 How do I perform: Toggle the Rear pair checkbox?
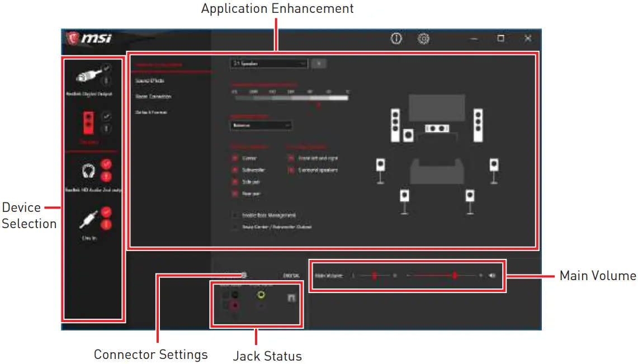tap(235, 193)
